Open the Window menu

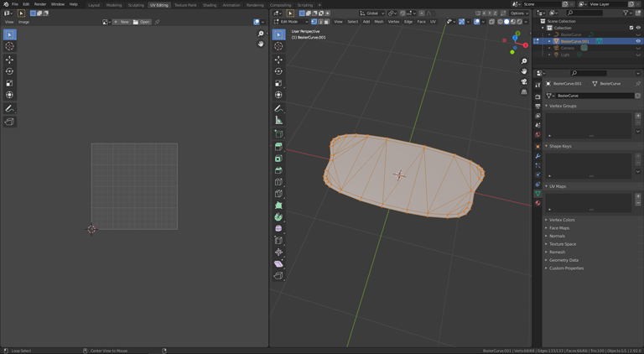point(58,4)
